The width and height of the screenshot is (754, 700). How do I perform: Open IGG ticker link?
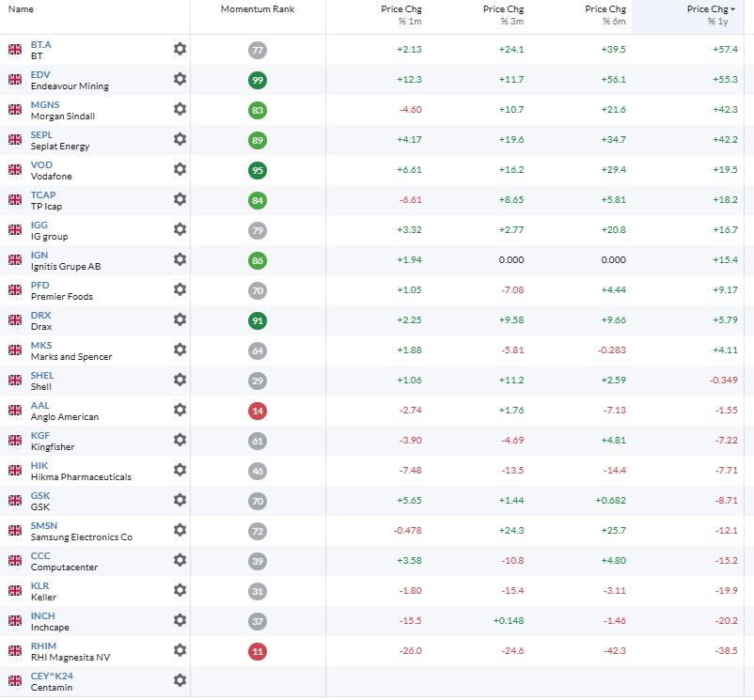[x=39, y=226]
